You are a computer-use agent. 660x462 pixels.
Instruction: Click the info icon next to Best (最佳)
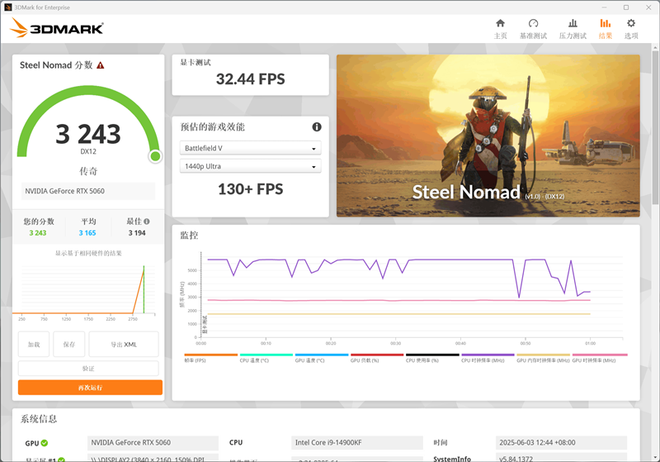point(146,222)
